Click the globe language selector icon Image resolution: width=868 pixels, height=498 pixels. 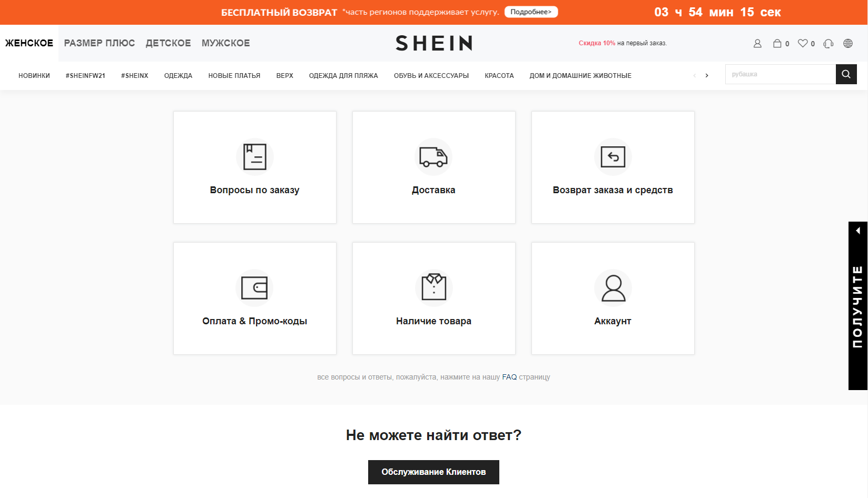tap(848, 44)
